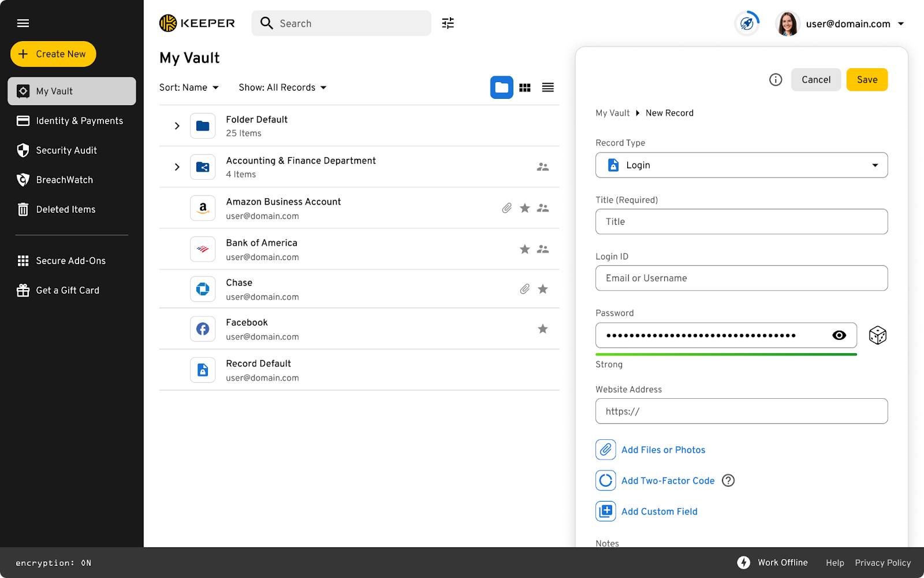Click the Facebook record logo
The image size is (924, 578).
[203, 329]
